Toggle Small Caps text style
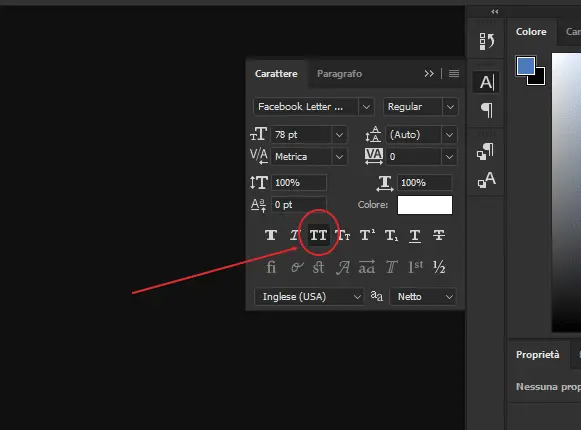This screenshot has width=581, height=430. 342,235
